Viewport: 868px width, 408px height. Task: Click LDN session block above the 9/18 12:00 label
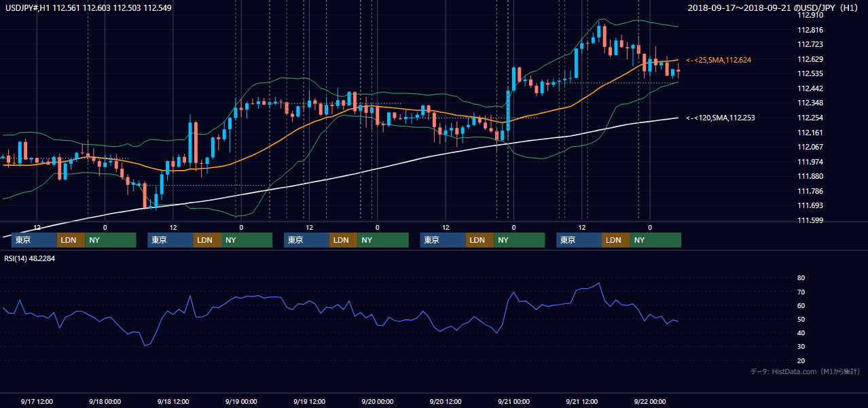[x=207, y=240]
